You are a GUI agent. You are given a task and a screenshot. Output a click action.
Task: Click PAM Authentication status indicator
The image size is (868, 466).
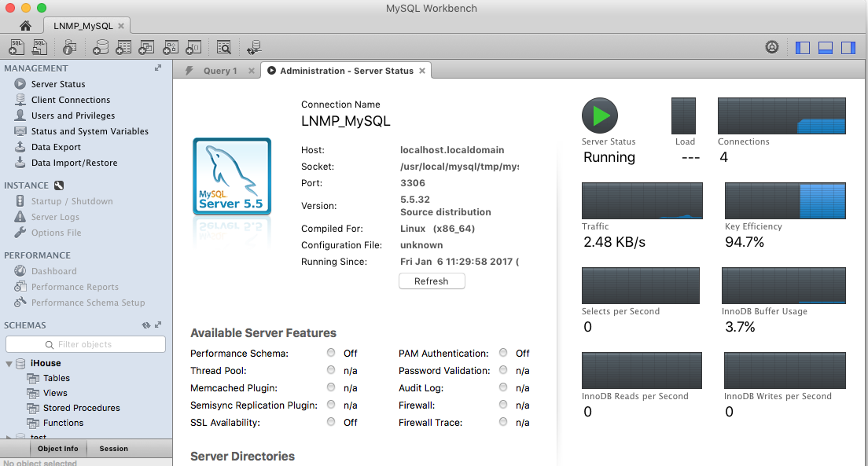[502, 353]
